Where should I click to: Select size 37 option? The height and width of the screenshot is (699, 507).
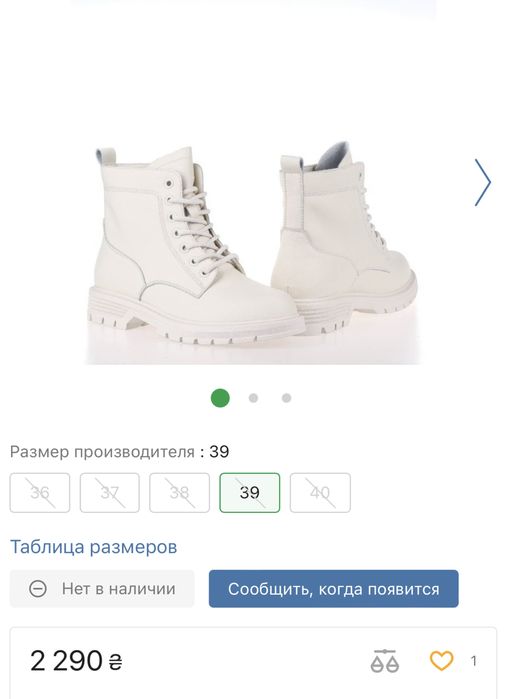point(110,493)
